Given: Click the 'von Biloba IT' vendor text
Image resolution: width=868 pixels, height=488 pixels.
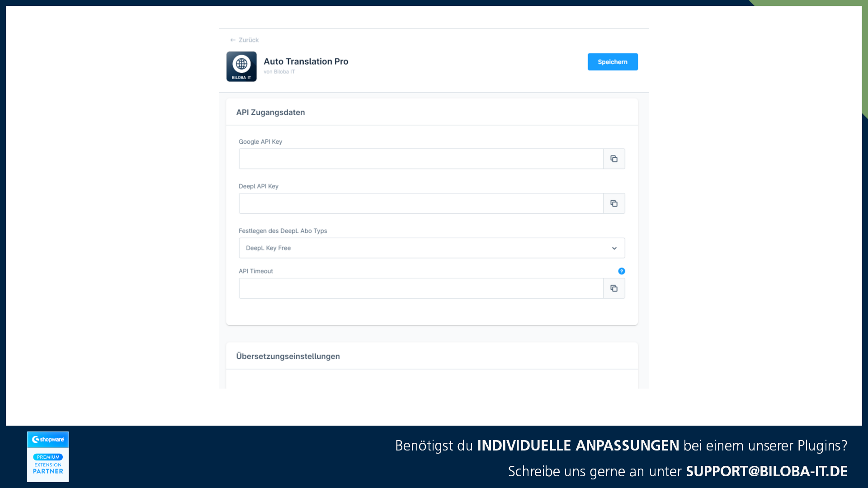Looking at the screenshot, I should pyautogui.click(x=279, y=72).
